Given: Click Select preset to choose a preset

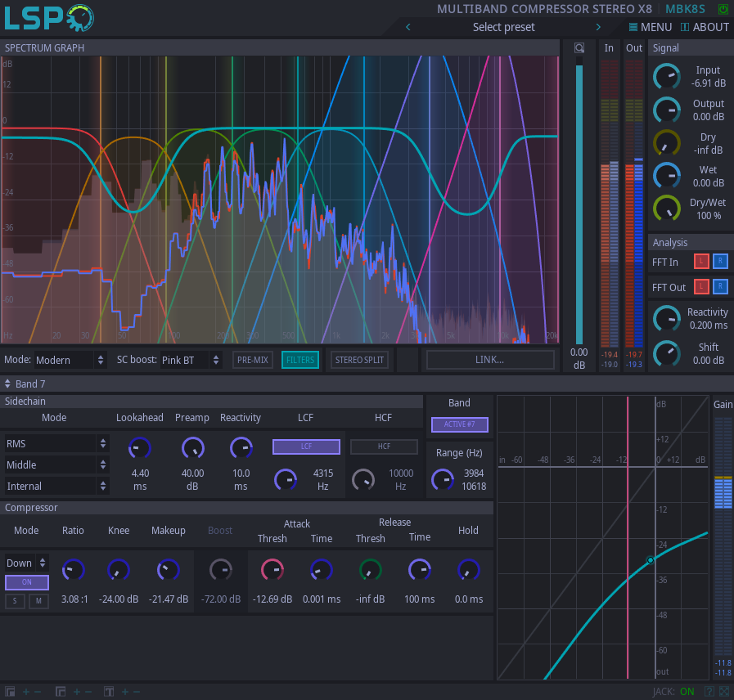Looking at the screenshot, I should 503,26.
